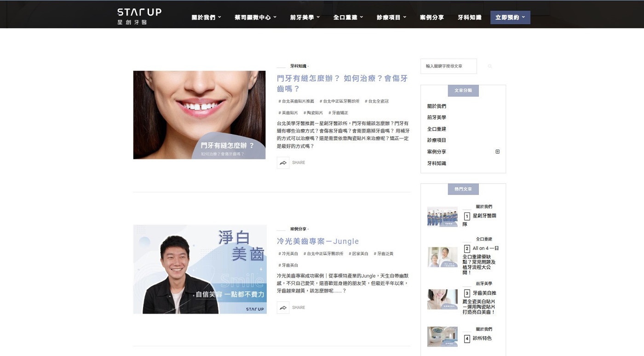Viewport: 644px width, 356px height.
Task: Select 牙科知識 in 文章分類 sidebar
Action: coord(437,163)
